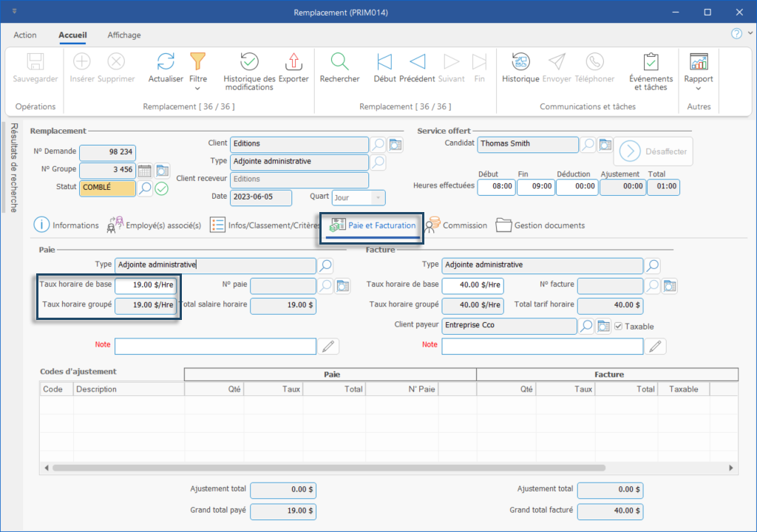The height and width of the screenshot is (532, 757).
Task: Expand the Filtre dropdown arrow
Action: (x=197, y=88)
